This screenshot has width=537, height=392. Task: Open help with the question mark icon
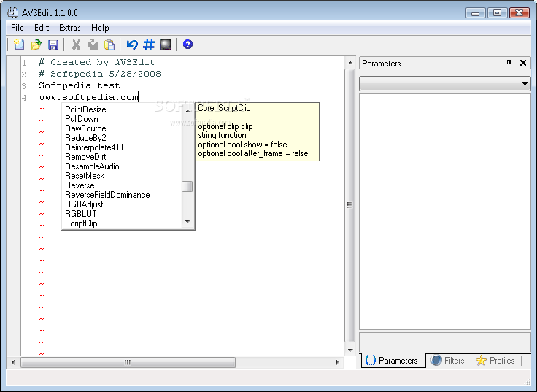tap(188, 45)
